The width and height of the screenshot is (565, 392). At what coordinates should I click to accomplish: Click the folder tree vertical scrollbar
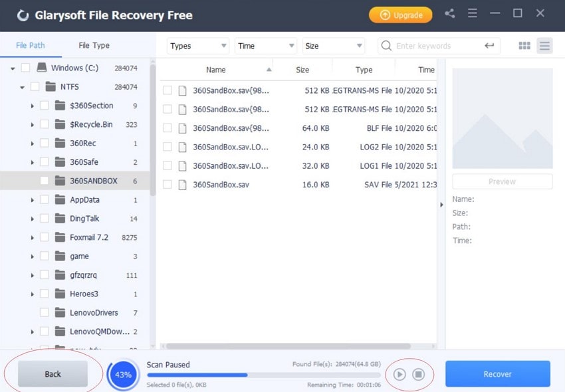pyautogui.click(x=153, y=130)
